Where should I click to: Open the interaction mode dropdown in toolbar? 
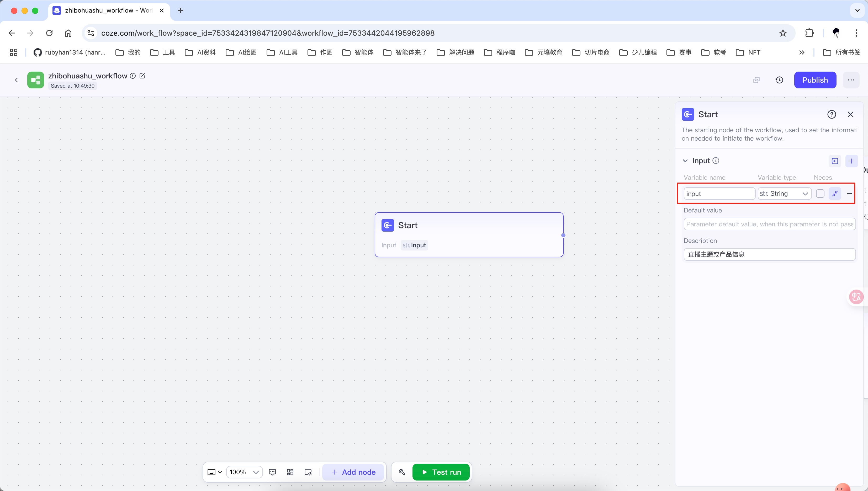coord(215,472)
